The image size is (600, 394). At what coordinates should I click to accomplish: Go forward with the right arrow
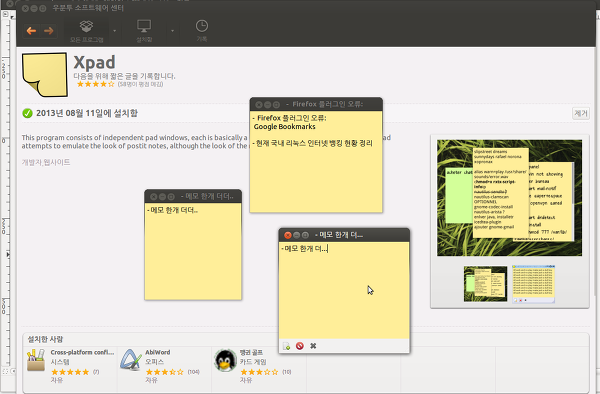(49, 31)
